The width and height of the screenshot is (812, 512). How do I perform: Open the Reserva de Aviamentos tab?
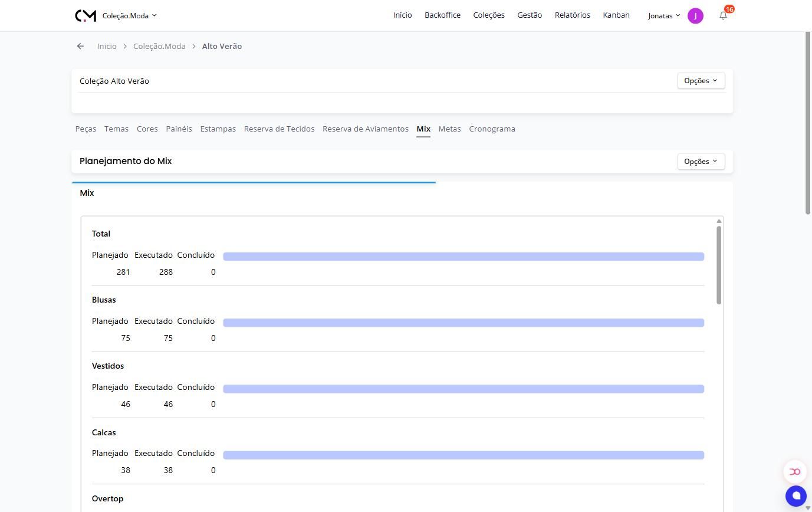coord(366,129)
